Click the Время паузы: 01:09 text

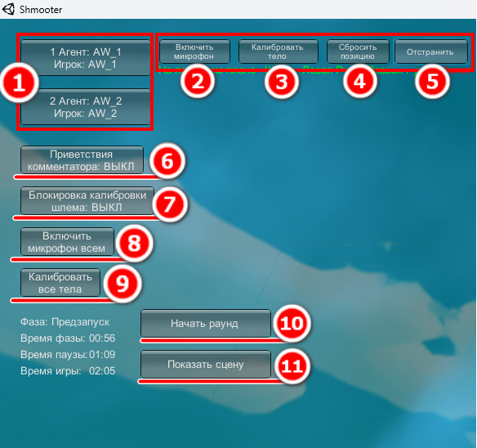(x=68, y=355)
